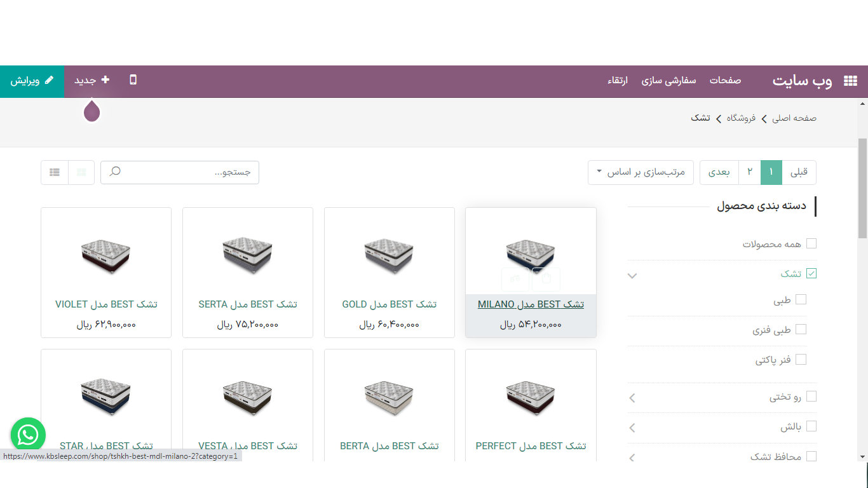868x488 pixels.
Task: Check the رو تختی checkbox
Action: click(811, 396)
